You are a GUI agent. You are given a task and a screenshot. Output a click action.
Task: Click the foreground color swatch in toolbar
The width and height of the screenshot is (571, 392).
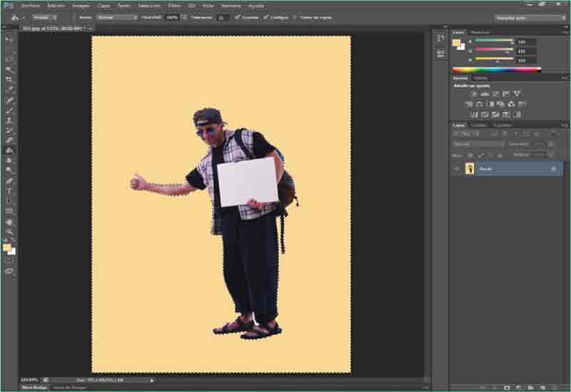click(x=6, y=247)
